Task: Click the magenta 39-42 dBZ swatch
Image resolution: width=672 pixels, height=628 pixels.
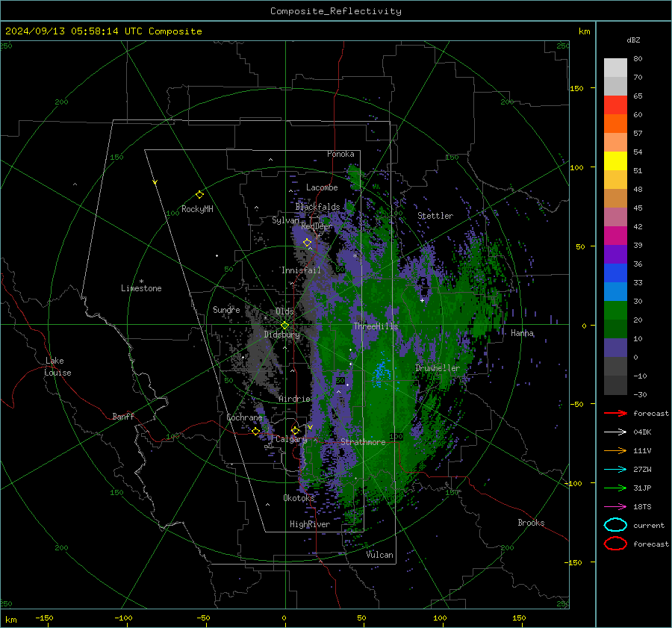Action: [x=615, y=235]
